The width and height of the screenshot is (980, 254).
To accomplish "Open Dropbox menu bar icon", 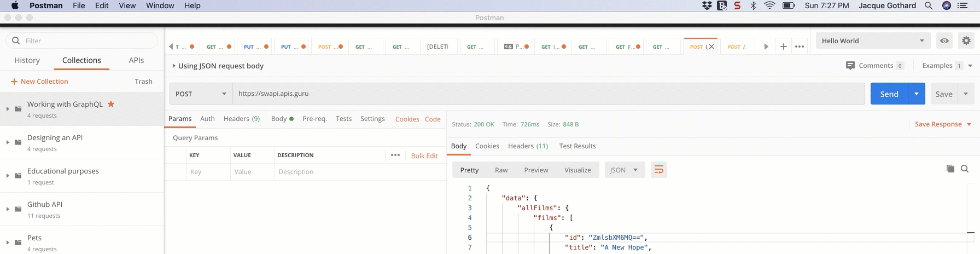I will 707,5.
